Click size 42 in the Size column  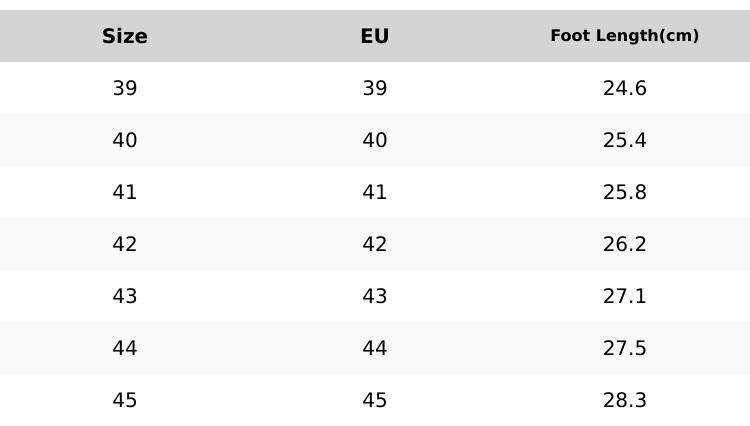[x=125, y=244]
